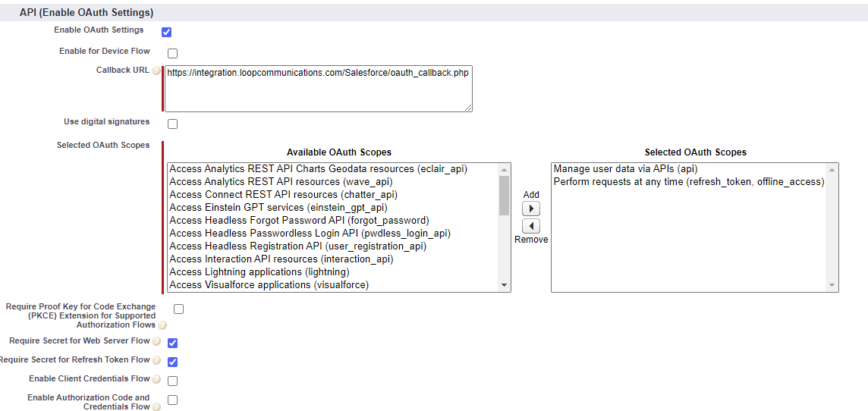The height and width of the screenshot is (411, 868).
Task: Select Access Lightning applications scope
Action: 259,272
